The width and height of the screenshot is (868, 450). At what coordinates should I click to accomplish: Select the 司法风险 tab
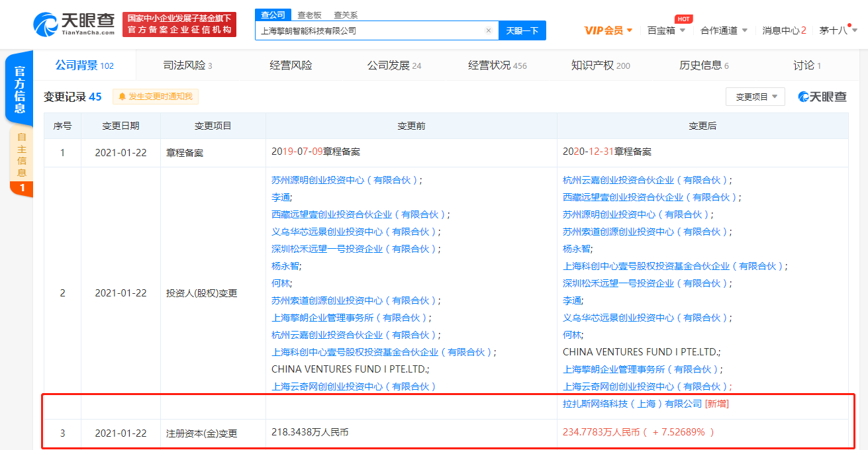click(x=187, y=66)
